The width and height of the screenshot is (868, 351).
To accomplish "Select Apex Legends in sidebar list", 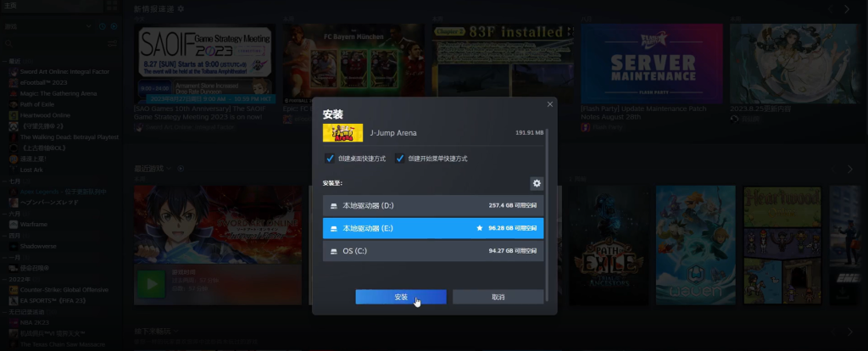I will point(63,192).
